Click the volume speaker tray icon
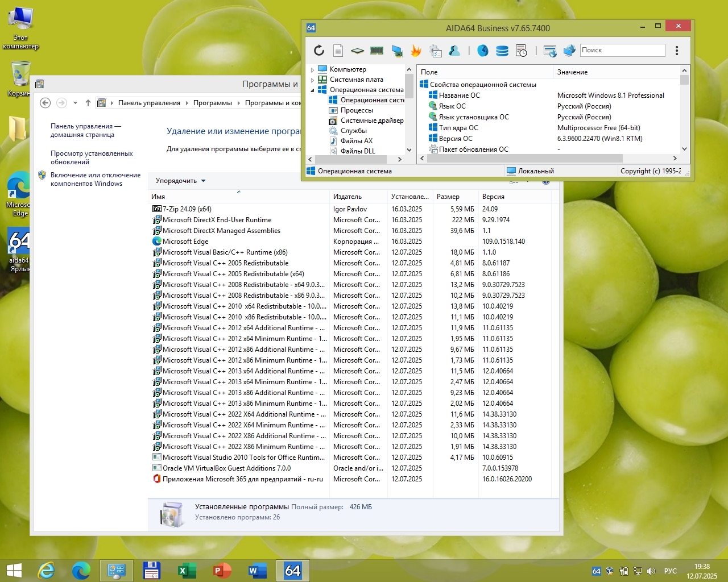The image size is (728, 582). click(x=651, y=571)
